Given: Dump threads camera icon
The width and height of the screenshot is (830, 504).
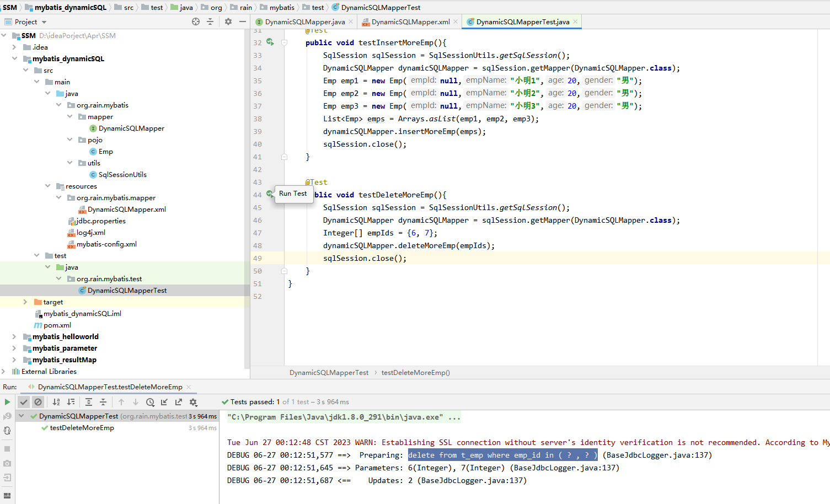Looking at the screenshot, I should 7,463.
